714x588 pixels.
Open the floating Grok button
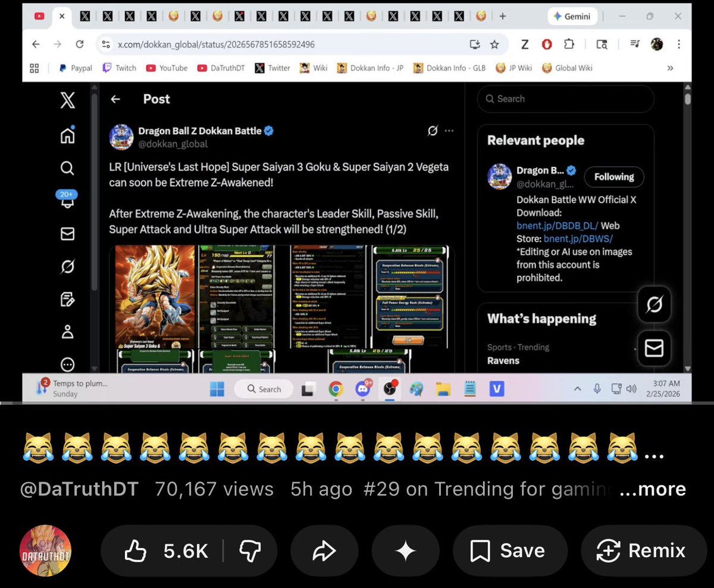point(653,306)
